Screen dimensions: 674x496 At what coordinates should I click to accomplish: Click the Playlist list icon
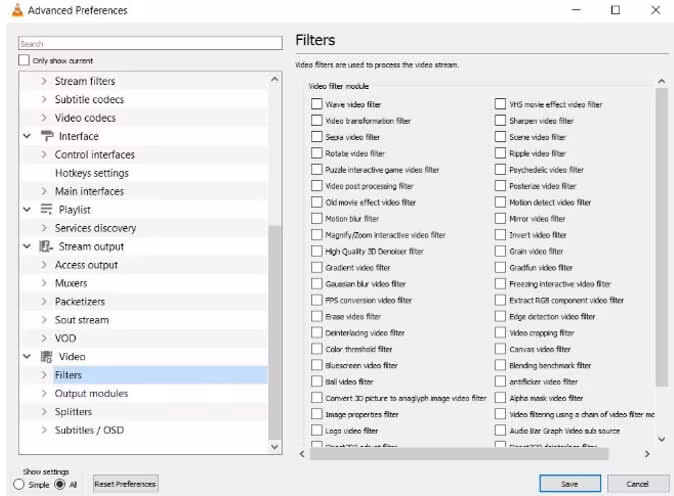[46, 209]
